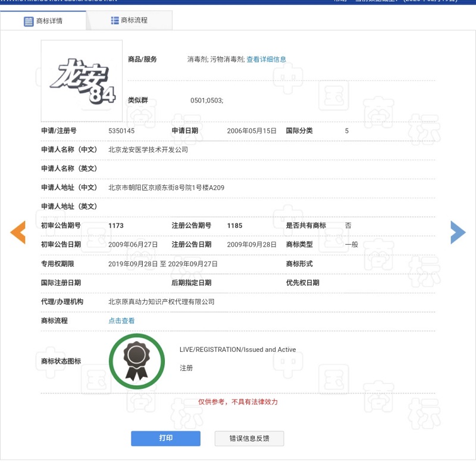Click the LIVE/REGISTRATION/Issued and Active text
This screenshot has width=476, height=462.
click(237, 349)
